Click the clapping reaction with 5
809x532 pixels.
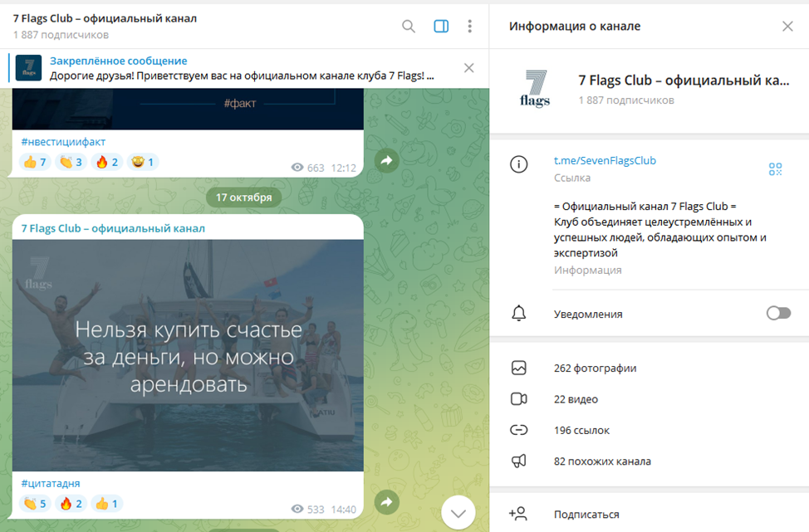tap(35, 504)
